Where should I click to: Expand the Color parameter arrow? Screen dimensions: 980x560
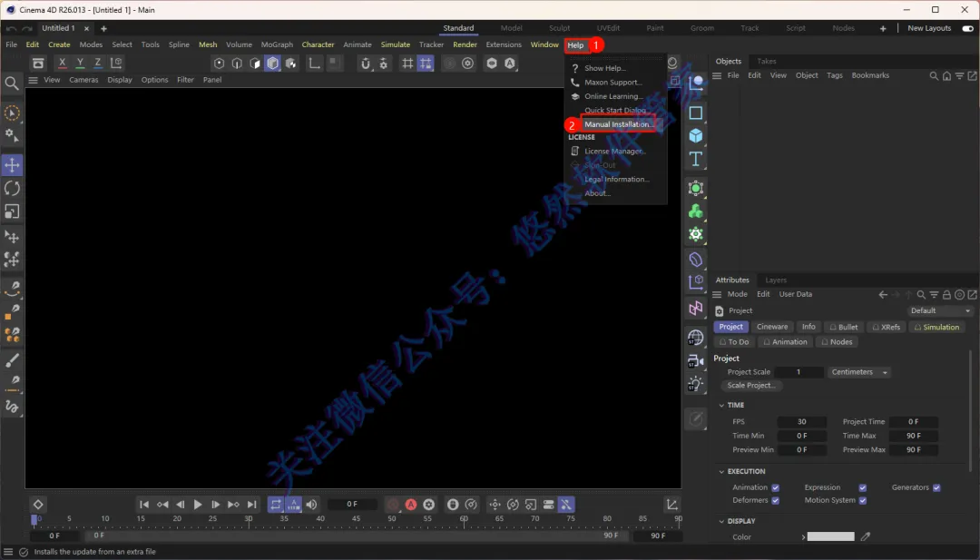pyautogui.click(x=803, y=537)
